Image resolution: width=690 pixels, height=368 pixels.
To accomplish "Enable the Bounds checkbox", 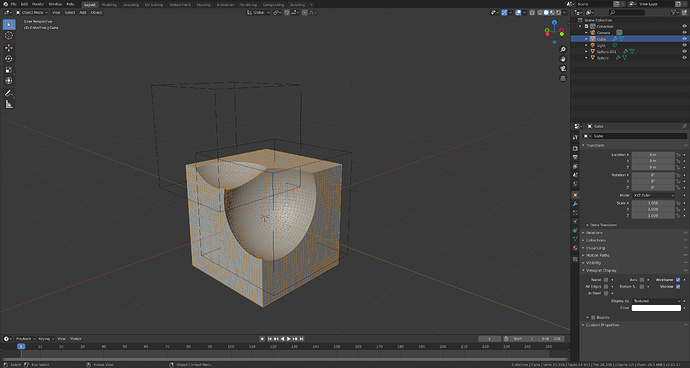I will coord(593,317).
